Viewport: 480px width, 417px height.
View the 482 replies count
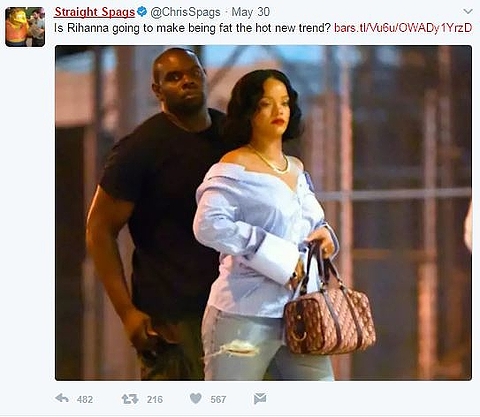coord(85,399)
